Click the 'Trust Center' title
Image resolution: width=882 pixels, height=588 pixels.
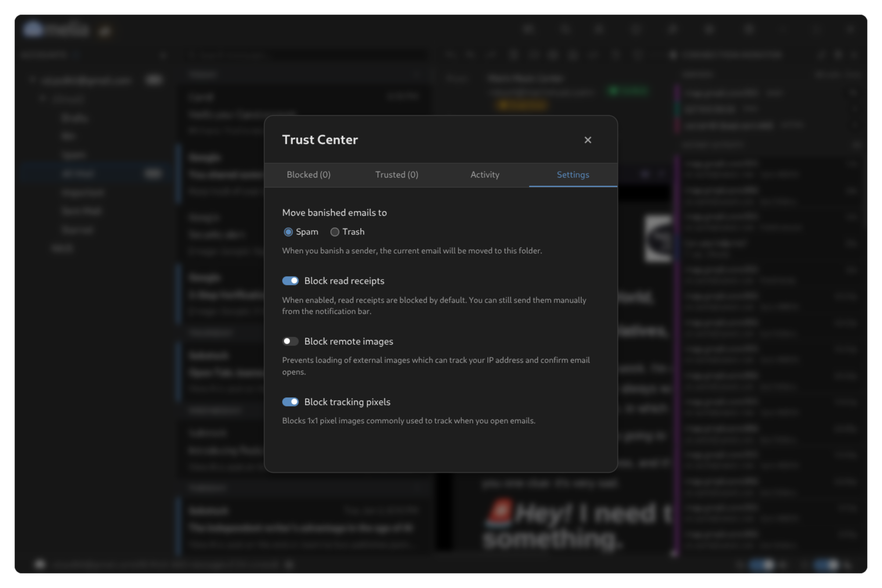tap(320, 140)
